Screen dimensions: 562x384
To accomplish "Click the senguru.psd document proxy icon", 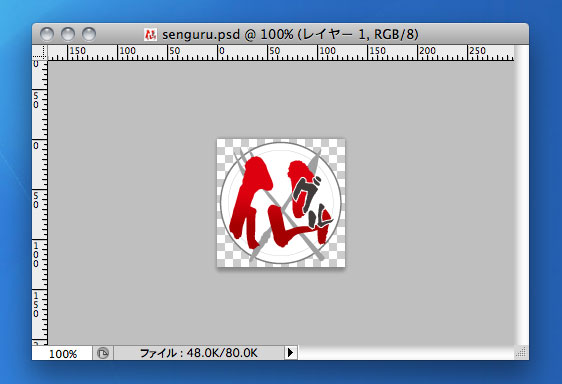I will click(151, 34).
